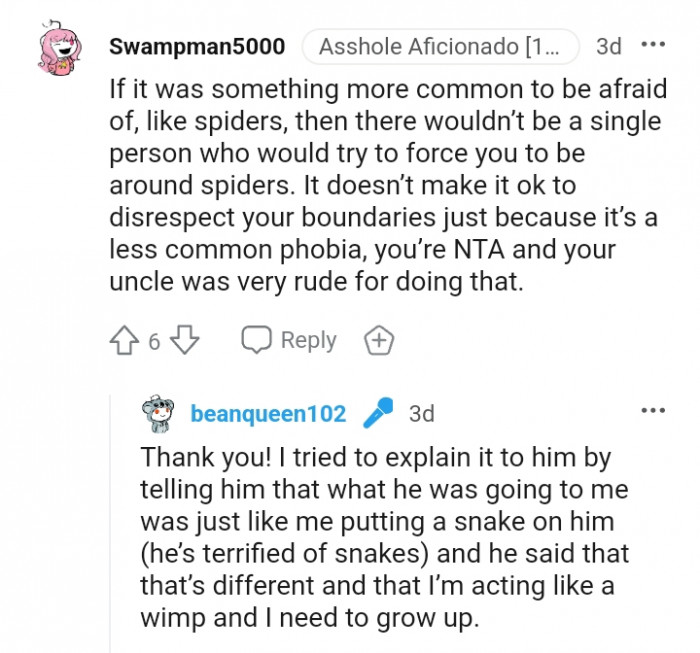
Task: Click beanqueen102's reply text starting with Thank you
Action: pyautogui.click(x=385, y=537)
